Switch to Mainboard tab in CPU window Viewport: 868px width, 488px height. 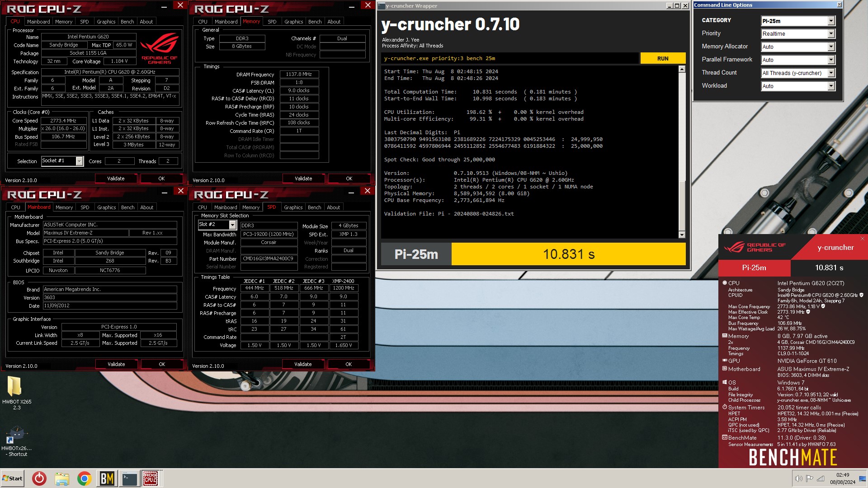pos(38,22)
